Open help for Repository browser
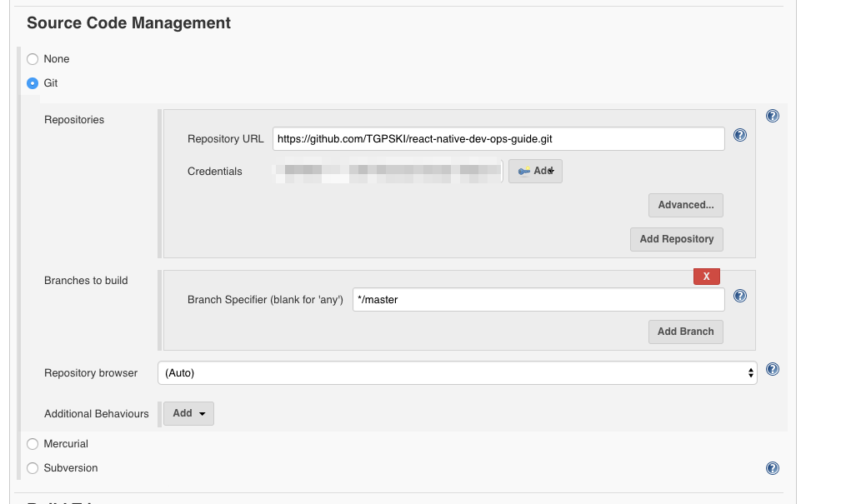846x504 pixels. (x=772, y=369)
